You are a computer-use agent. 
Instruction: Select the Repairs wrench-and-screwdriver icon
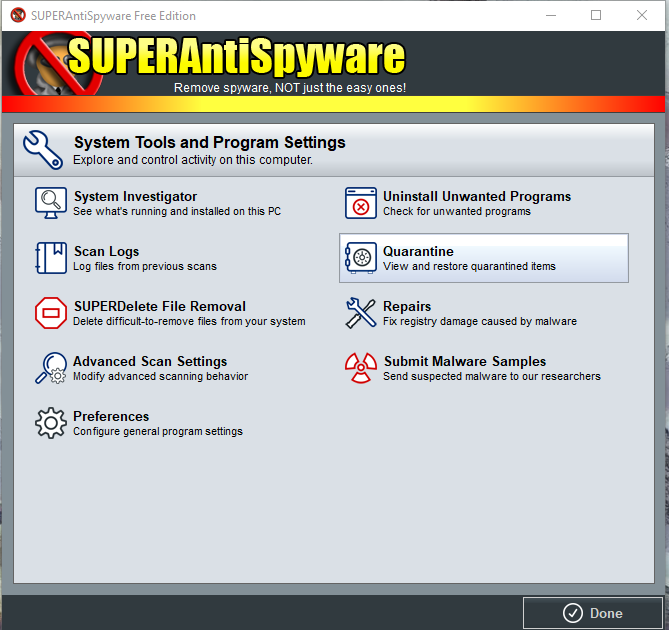click(x=361, y=313)
